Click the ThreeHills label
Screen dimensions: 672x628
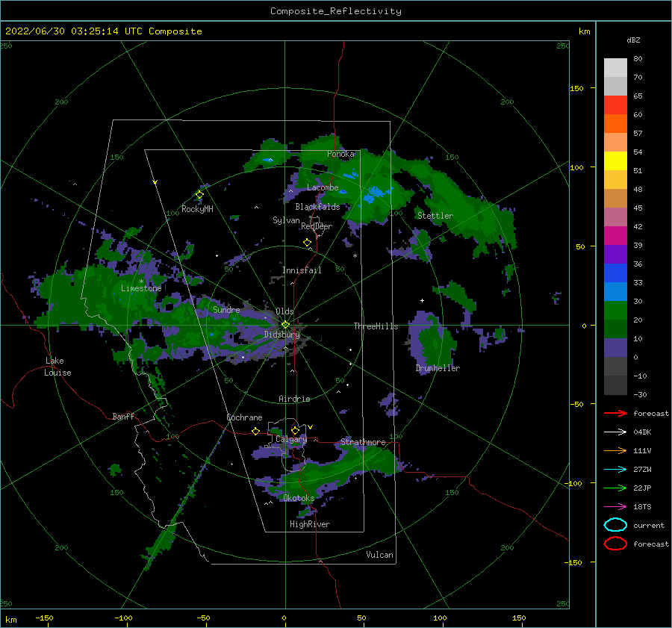(376, 326)
